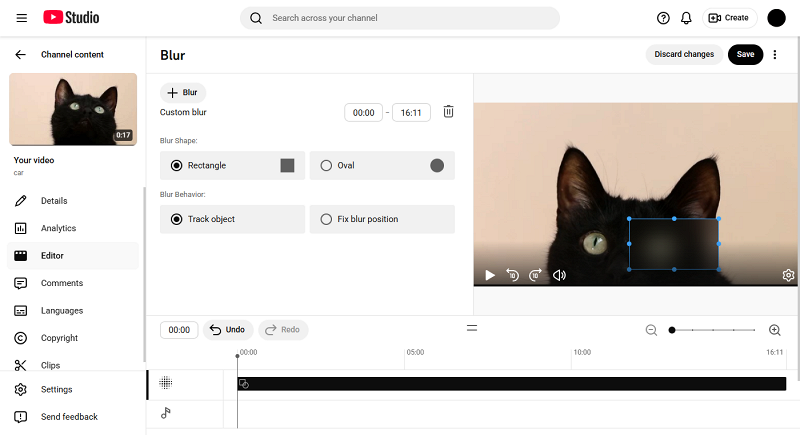
Task: Open Settings in sidebar
Action: click(x=72, y=390)
